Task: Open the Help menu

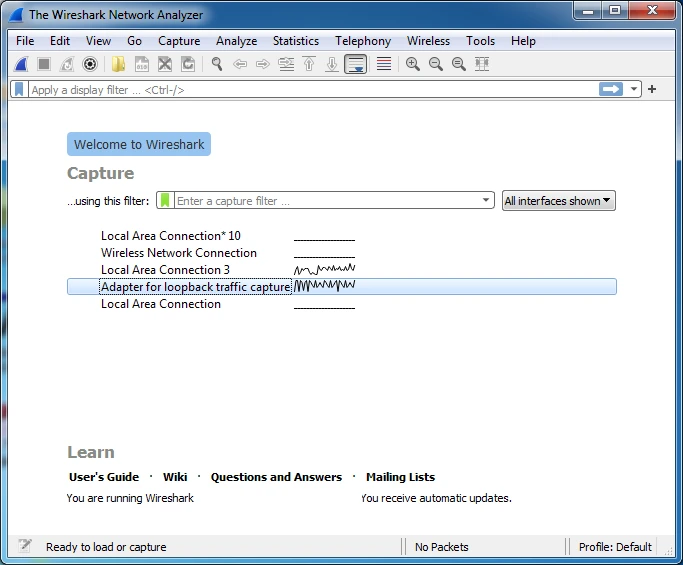Action: 523,41
